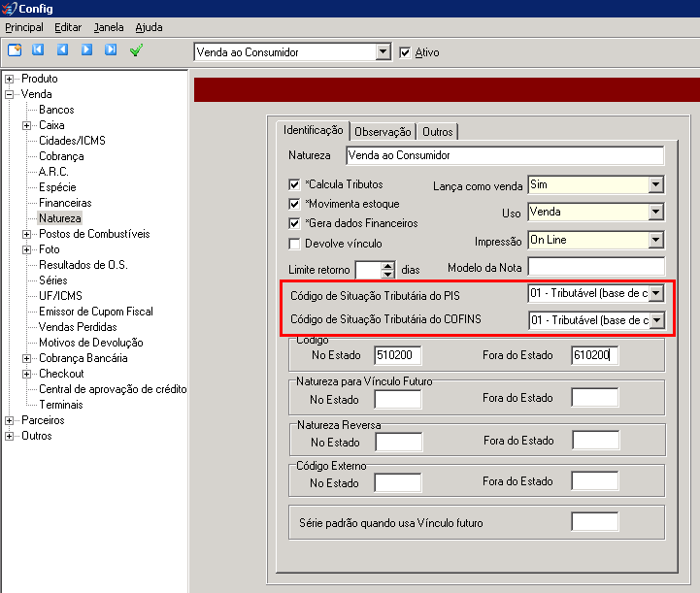Image resolution: width=700 pixels, height=593 pixels.
Task: Open the Uso dropdown
Action: tap(655, 212)
